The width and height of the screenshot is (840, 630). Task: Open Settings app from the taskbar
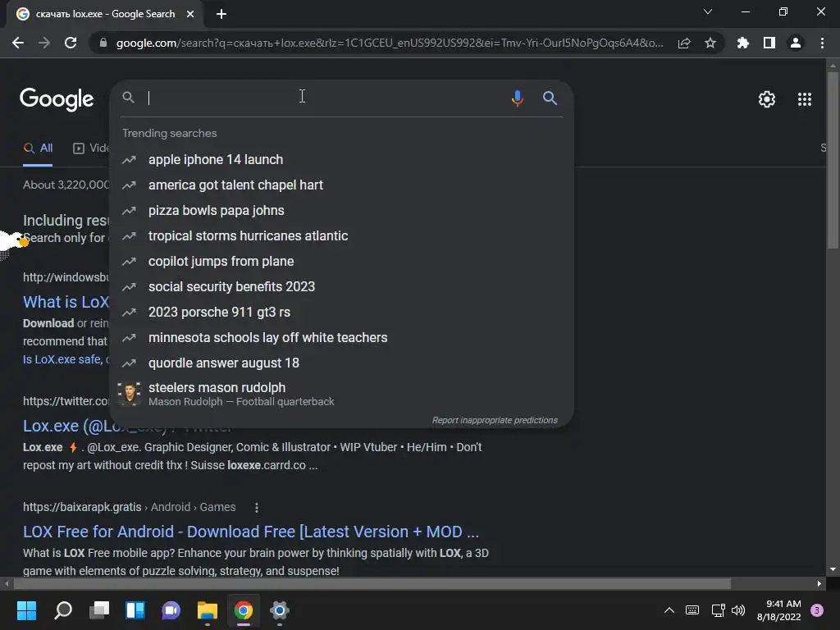[279, 610]
